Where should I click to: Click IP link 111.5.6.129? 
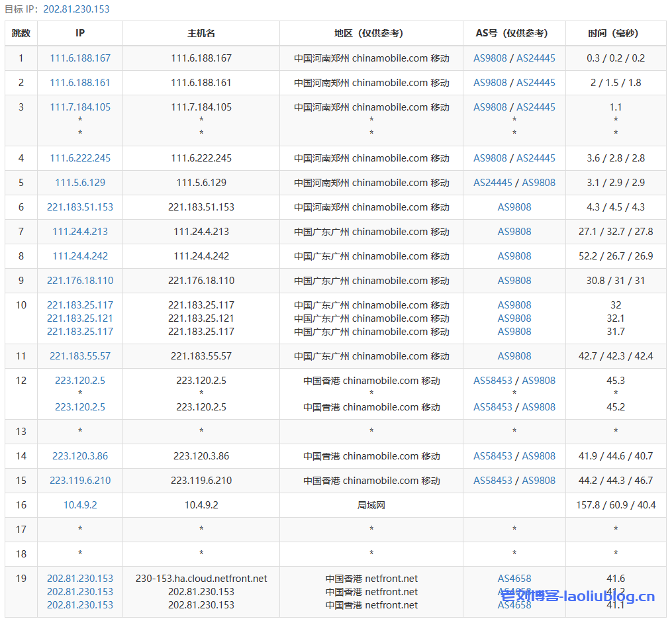click(x=80, y=183)
